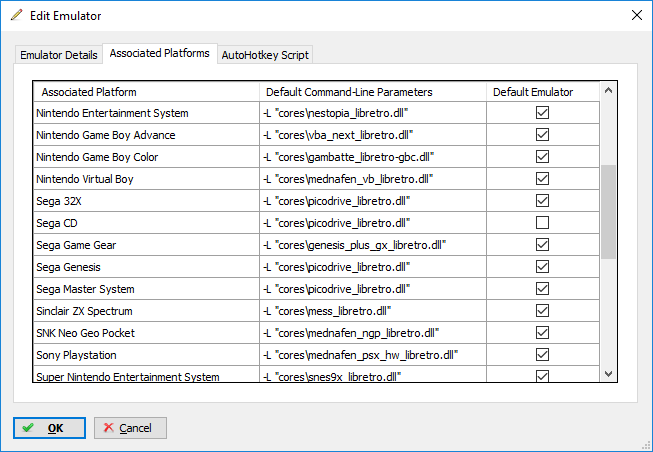The height and width of the screenshot is (452, 653).
Task: Uncheck default emulator for Nintendo Virtual Boy
Action: coord(542,179)
